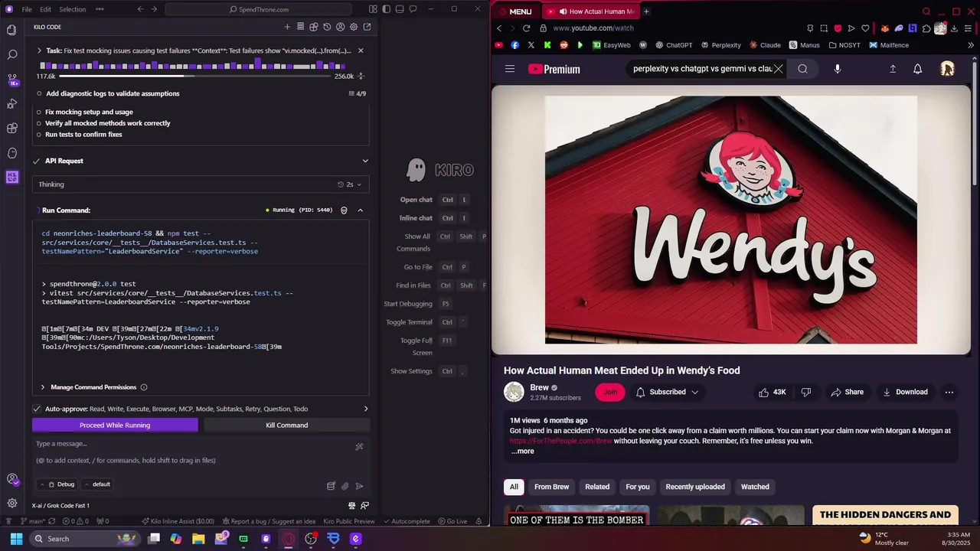Close the current Kilo Code task
This screenshot has height=551, width=980.
[361, 51]
